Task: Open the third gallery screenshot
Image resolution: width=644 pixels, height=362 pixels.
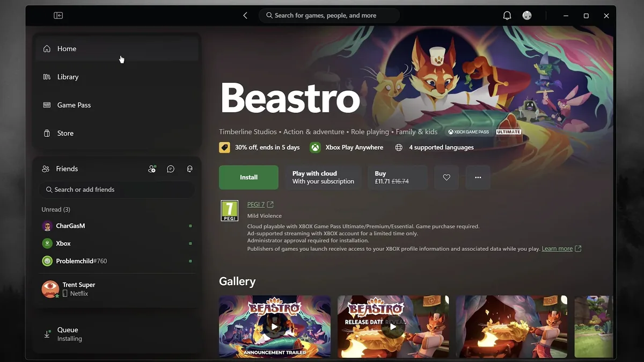Action: [511, 327]
